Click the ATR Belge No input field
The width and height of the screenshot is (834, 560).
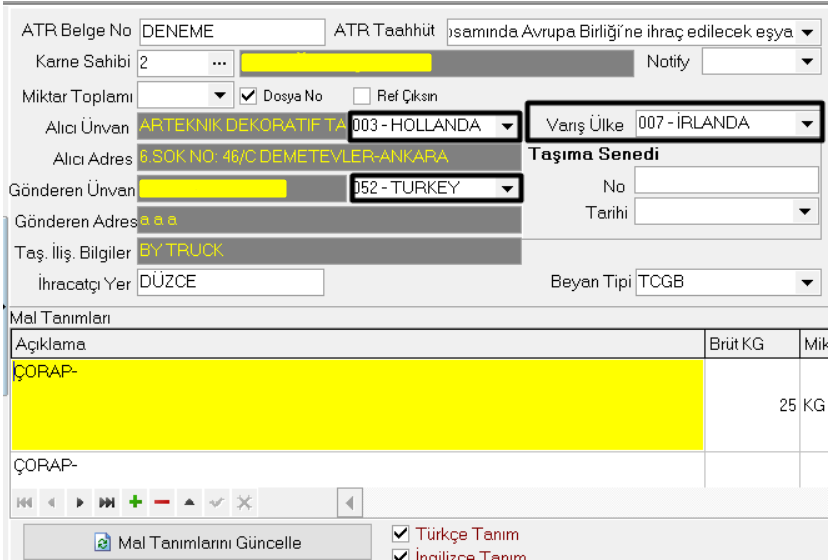pos(232,31)
